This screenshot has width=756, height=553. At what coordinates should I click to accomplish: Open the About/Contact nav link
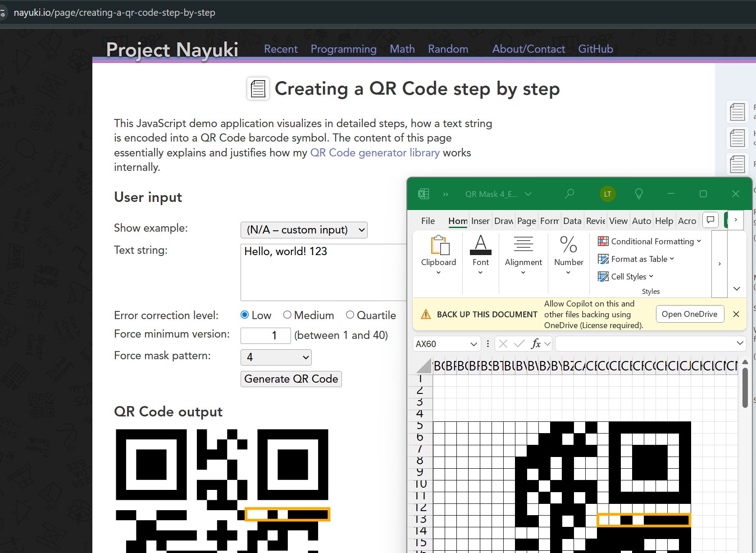(528, 49)
